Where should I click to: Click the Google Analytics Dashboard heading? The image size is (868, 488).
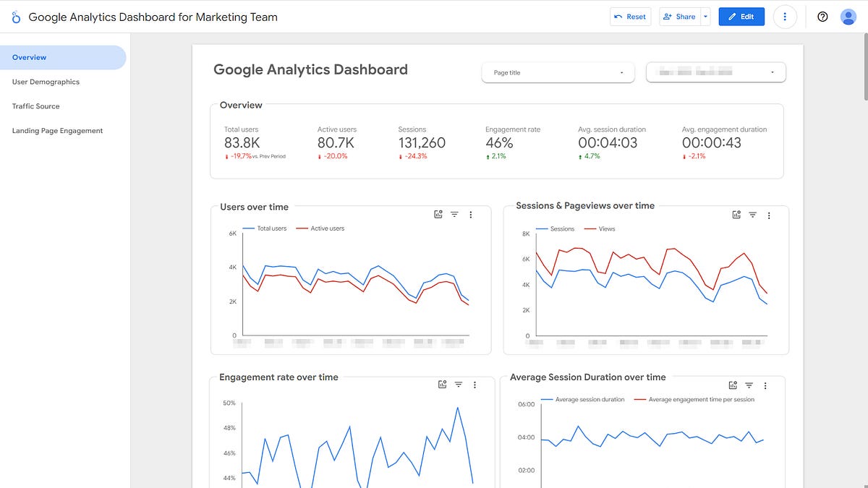click(x=310, y=70)
